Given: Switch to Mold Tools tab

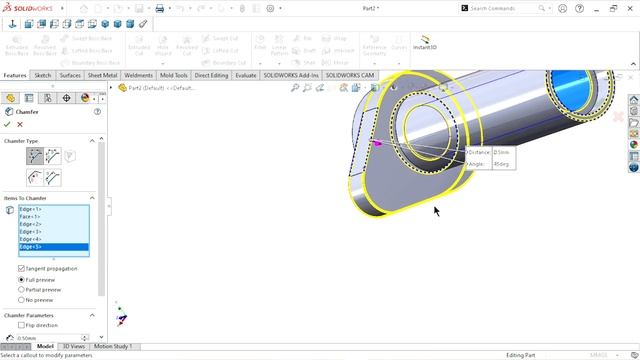Looking at the screenshot, I should pos(174,75).
